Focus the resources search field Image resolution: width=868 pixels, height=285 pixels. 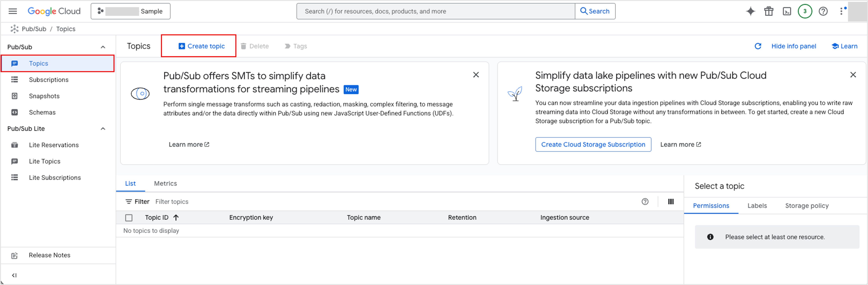click(436, 11)
